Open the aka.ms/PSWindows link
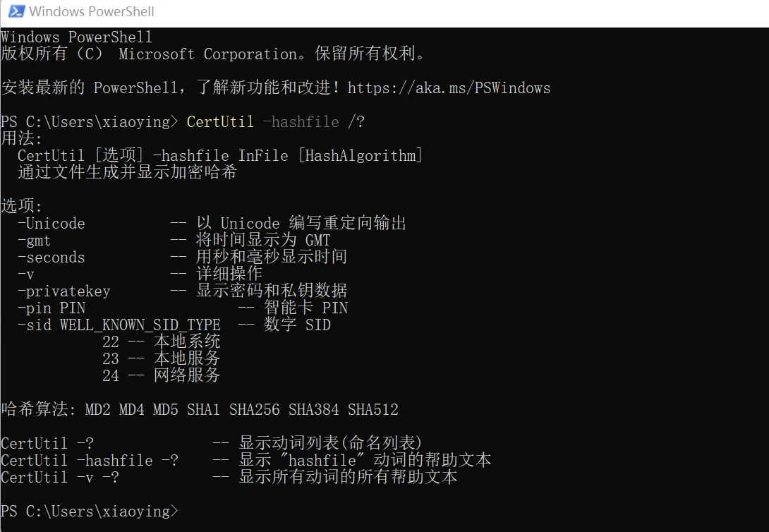This screenshot has width=769, height=532. (449, 88)
